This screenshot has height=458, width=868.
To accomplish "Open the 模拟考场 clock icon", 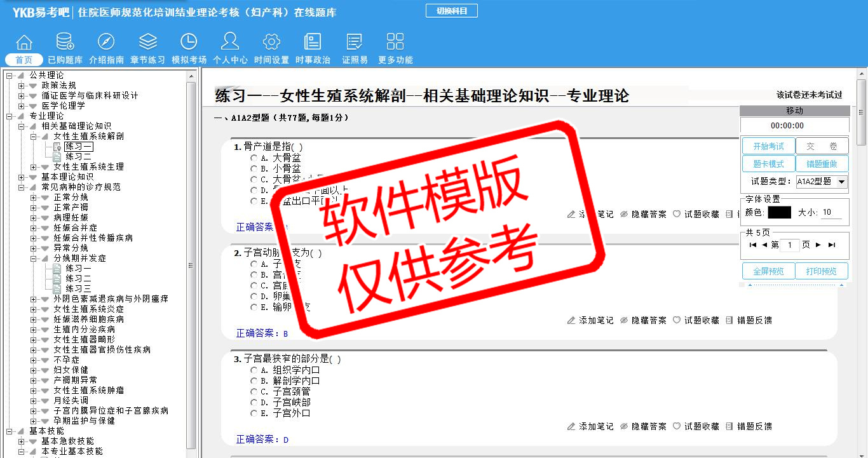I will click(x=189, y=43).
